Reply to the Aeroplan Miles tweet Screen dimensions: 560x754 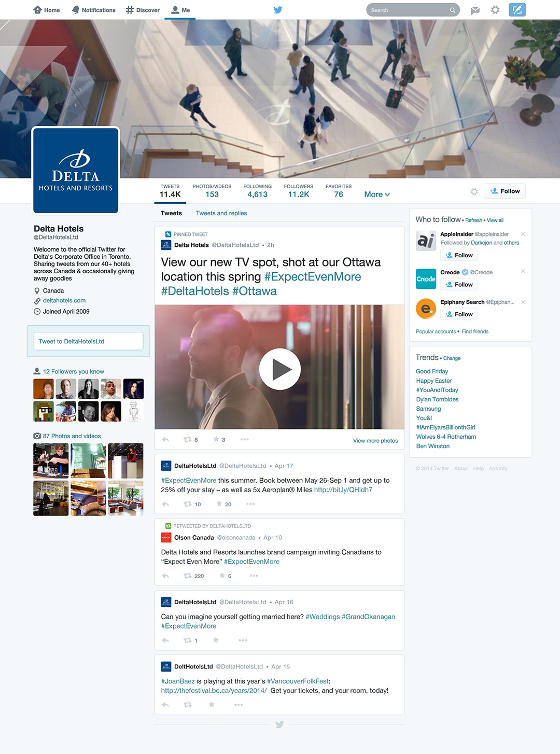pos(165,504)
